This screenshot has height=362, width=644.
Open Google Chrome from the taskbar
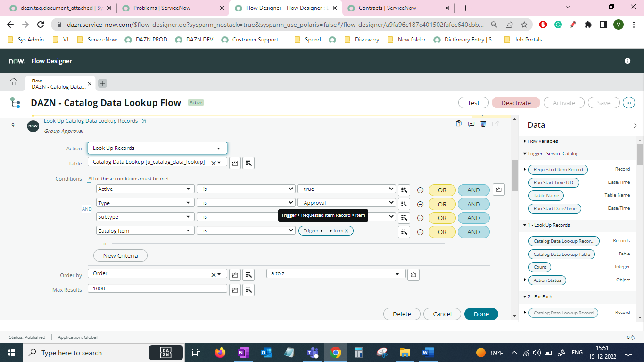(335, 353)
